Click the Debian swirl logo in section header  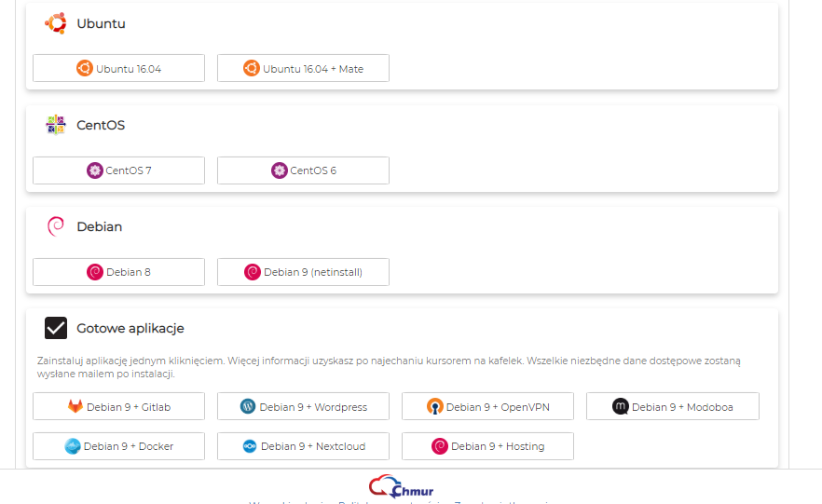(x=56, y=226)
